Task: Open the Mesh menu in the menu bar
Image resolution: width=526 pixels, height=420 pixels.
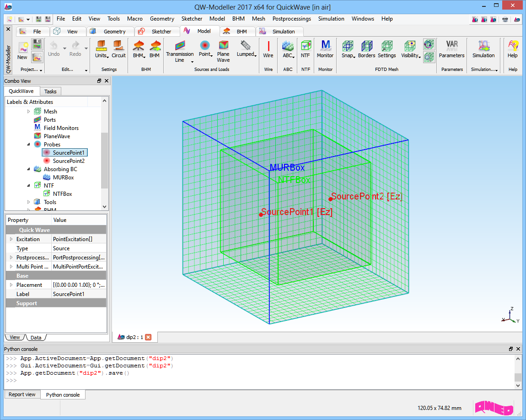Action: [x=258, y=19]
